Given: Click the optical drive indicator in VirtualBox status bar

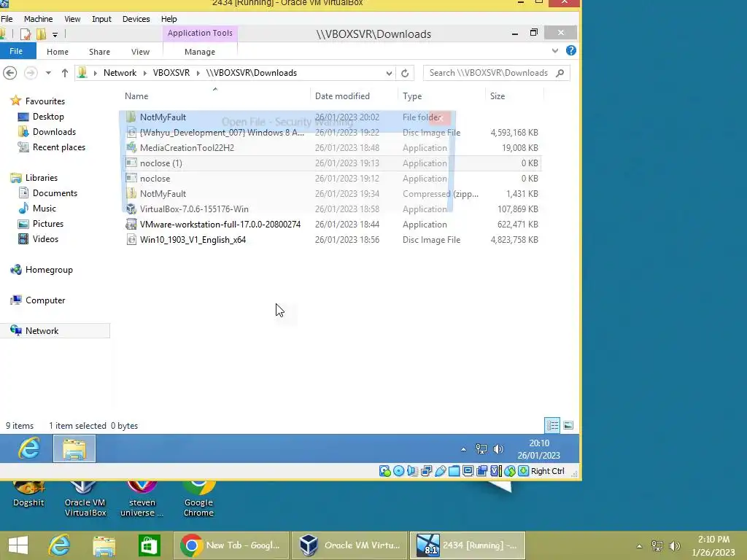Looking at the screenshot, I should (399, 471).
